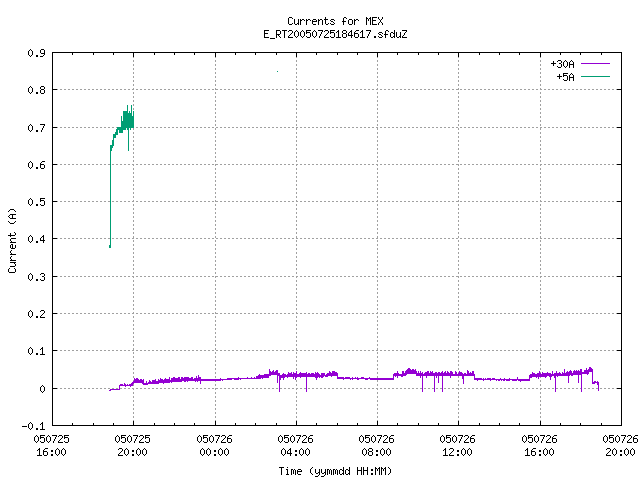Click the y-axis tick value 0.8
Viewport: 640px width, 480px height.
36,90
